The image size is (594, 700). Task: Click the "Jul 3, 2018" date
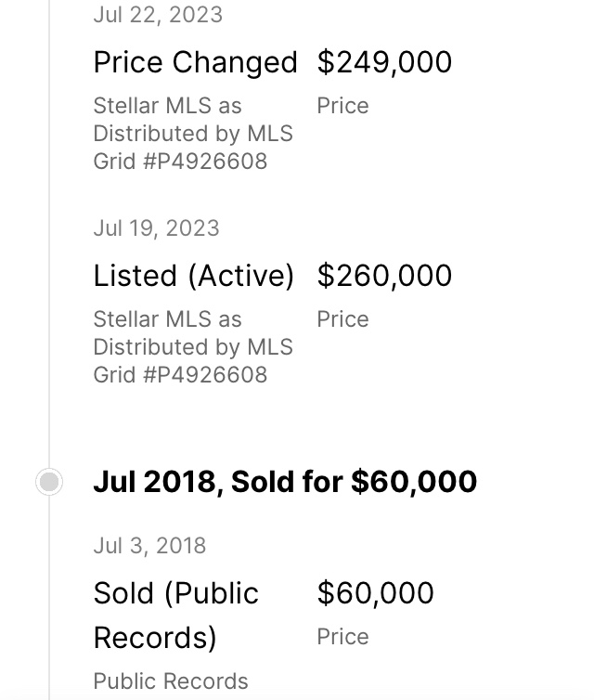pos(149,545)
